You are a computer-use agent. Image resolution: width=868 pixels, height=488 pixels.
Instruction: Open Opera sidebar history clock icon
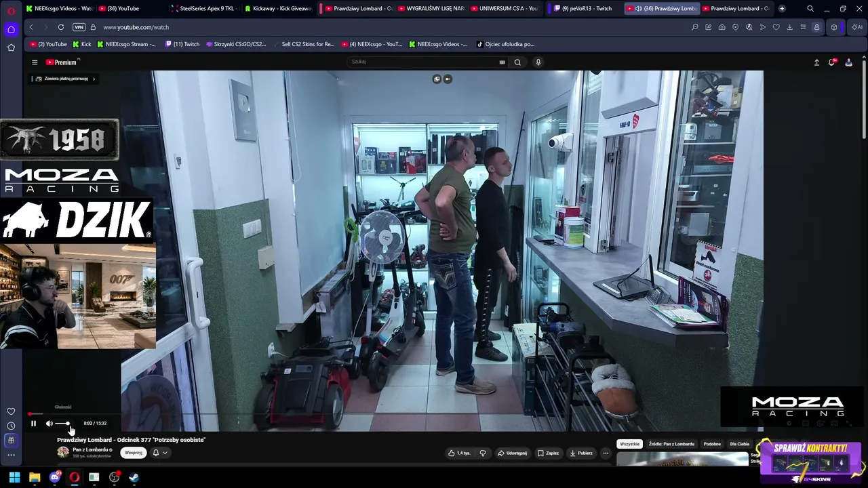pyautogui.click(x=11, y=426)
